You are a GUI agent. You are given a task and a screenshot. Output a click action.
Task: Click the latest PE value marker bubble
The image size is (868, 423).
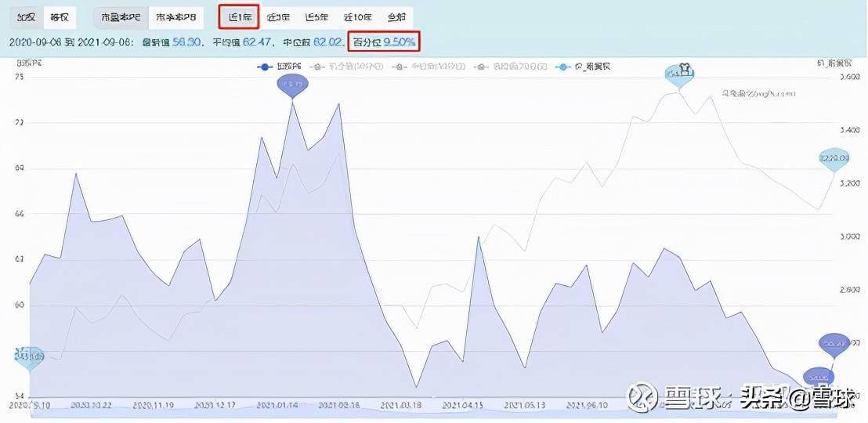833,345
